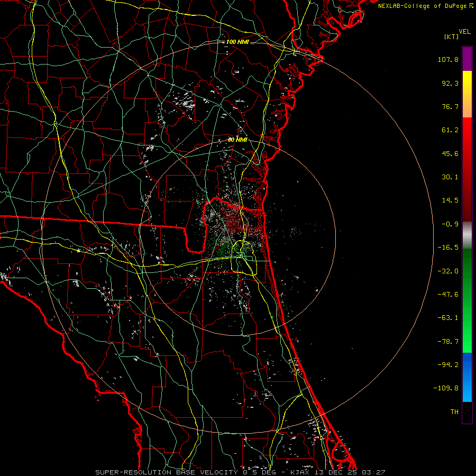The width and height of the screenshot is (476, 476).
Task: Click the -0.9 velocity scale label
Action: click(450, 224)
